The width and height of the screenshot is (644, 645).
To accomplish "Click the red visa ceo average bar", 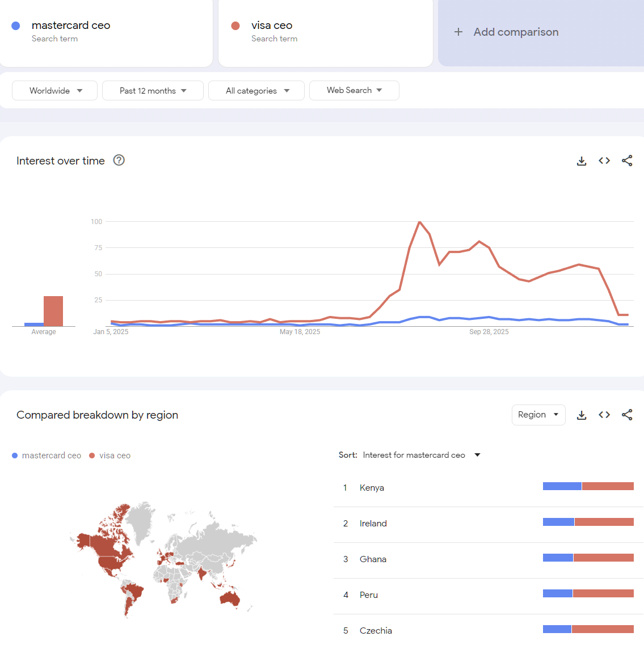I will click(53, 311).
